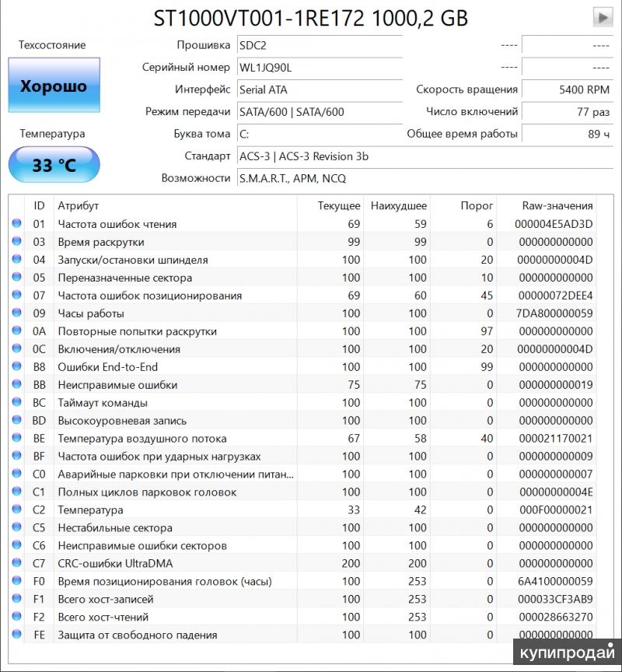Click the status orb for attribute 05
This screenshot has width=622, height=672.
[x=17, y=278]
